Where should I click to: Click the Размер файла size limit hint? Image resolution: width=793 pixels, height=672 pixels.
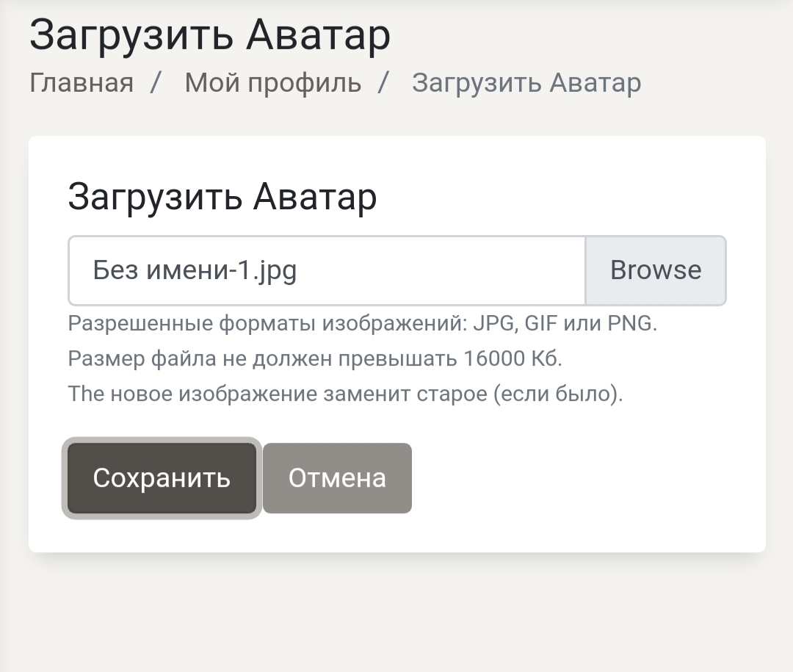(314, 358)
